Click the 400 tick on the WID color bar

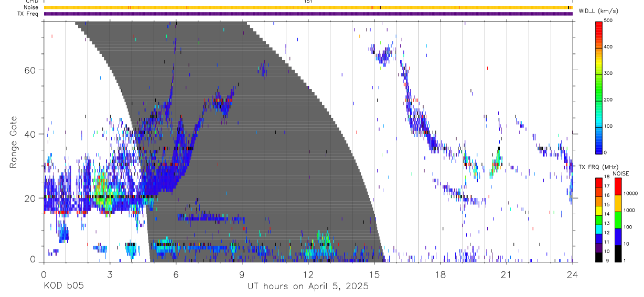tap(608, 47)
